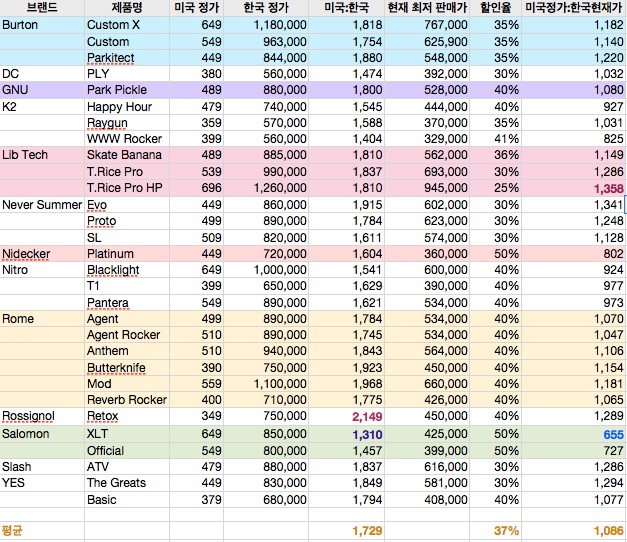Click the Lib Tech brand cell
The image size is (627, 542).
(x=42, y=155)
